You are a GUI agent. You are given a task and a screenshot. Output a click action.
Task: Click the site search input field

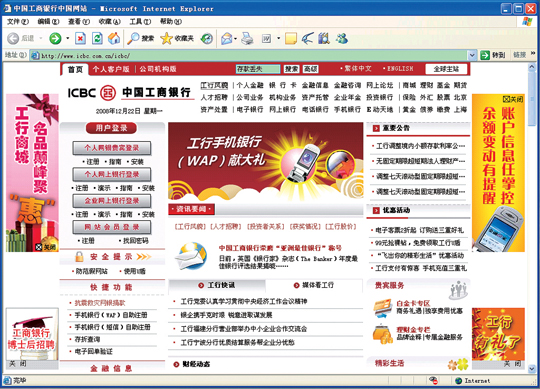(x=258, y=69)
